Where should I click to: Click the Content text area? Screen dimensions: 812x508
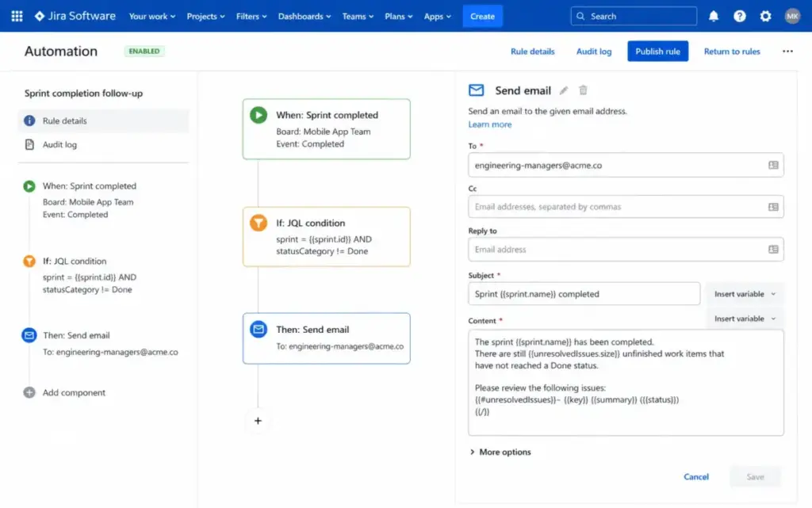tap(626, 383)
